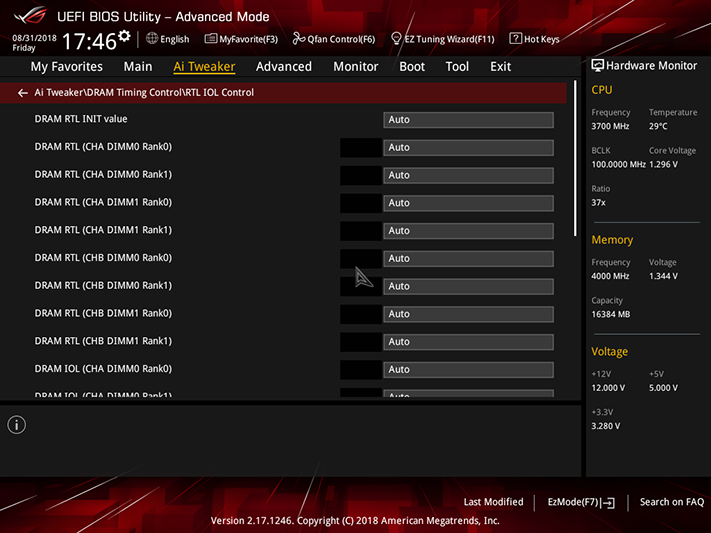The width and height of the screenshot is (711, 533).
Task: Set DRAM RTL CHA DIMM0 Rank0 value
Action: pyautogui.click(x=468, y=147)
